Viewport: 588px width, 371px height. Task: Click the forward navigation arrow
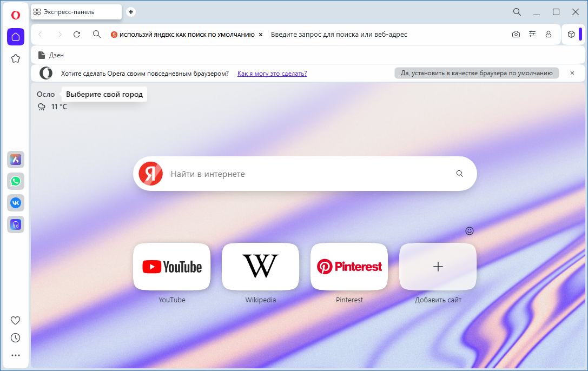click(60, 35)
